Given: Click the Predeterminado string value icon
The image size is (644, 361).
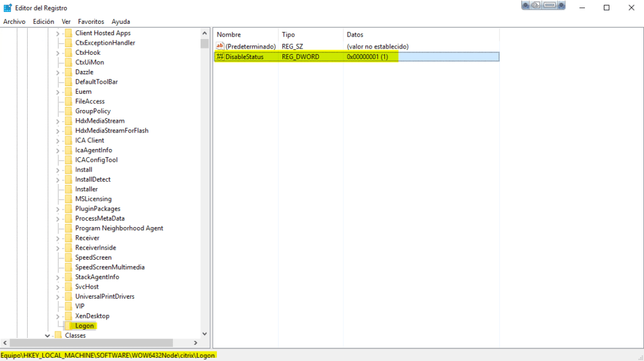Looking at the screenshot, I should [220, 47].
